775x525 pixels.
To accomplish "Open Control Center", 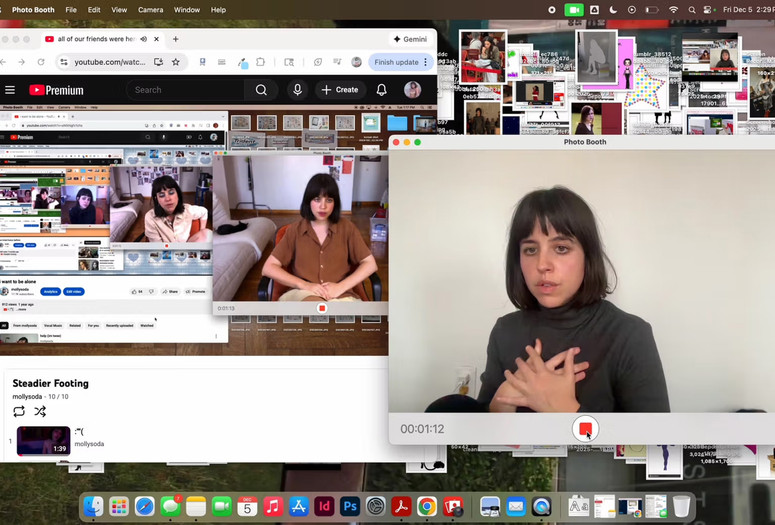I will tap(709, 10).
